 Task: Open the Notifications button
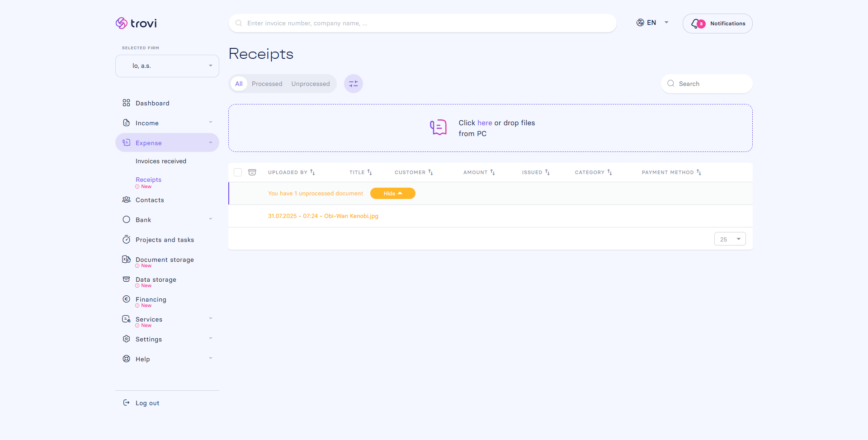pyautogui.click(x=717, y=24)
